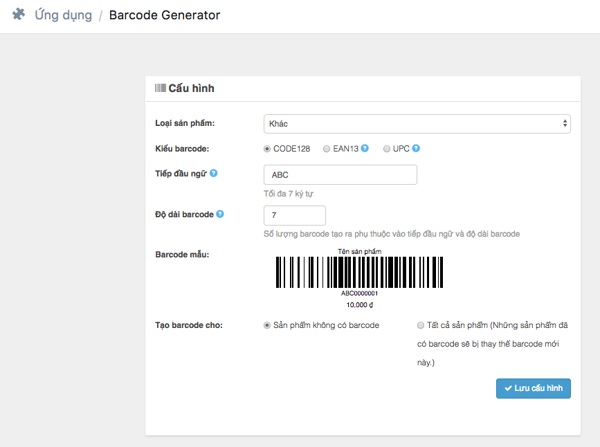Go to Ứng dụng breadcrumb link

click(64, 15)
